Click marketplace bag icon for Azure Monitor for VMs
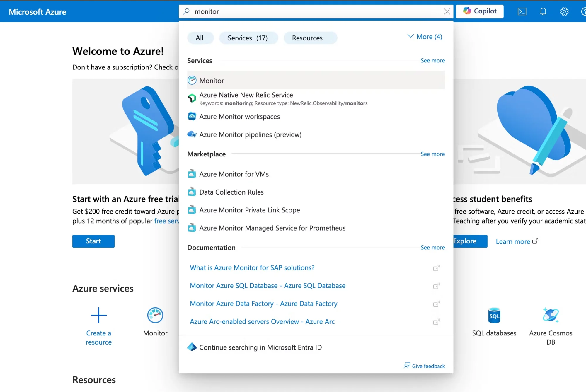Viewport: 586px width, 392px height. point(192,174)
